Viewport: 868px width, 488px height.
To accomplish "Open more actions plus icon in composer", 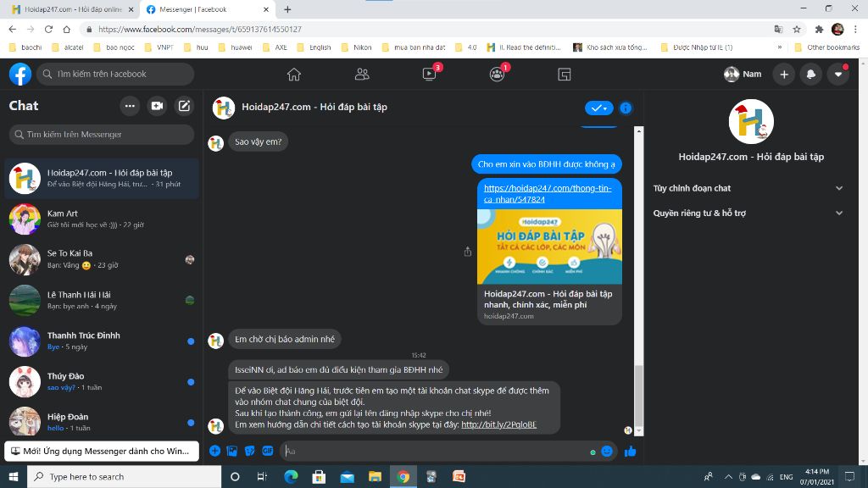I will (x=214, y=451).
